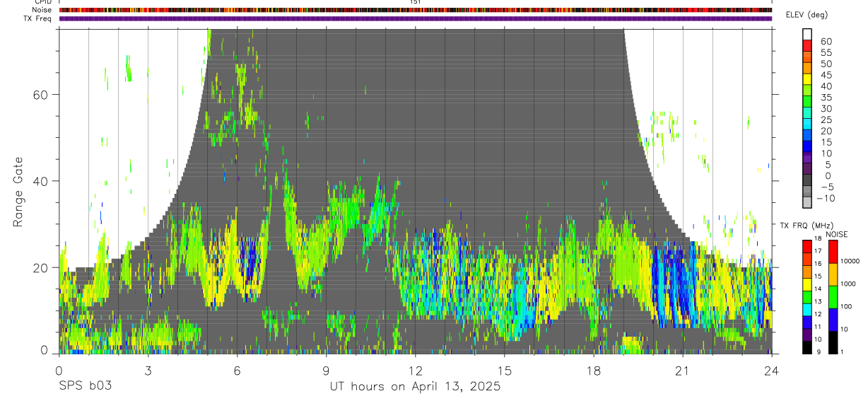Viewport: 868px width, 401px height.
Task: Click the Range Gate axis tick label 40
Action: coord(41,181)
